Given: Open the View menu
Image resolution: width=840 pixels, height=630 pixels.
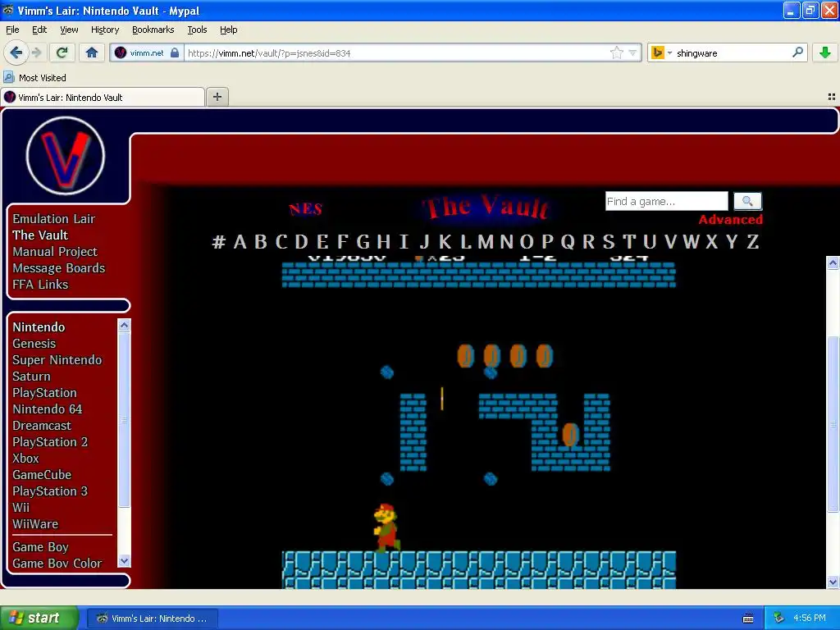Looking at the screenshot, I should pyautogui.click(x=69, y=30).
